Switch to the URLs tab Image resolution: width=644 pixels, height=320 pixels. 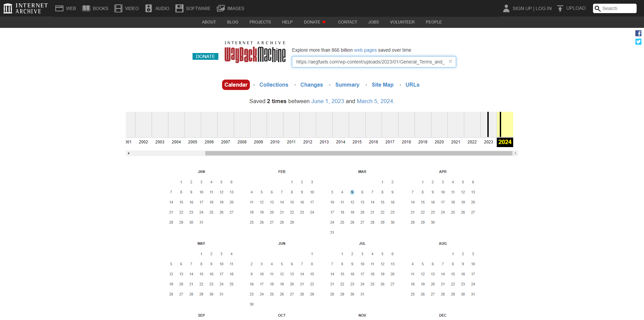click(413, 85)
